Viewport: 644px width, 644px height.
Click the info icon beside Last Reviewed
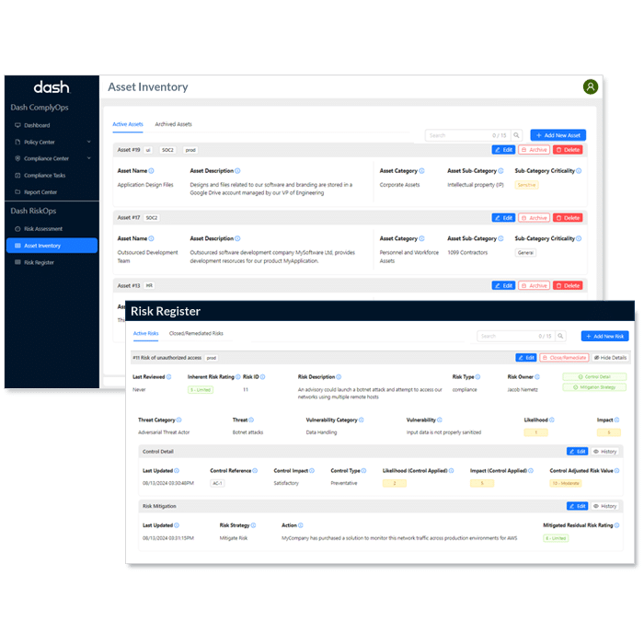tap(168, 377)
